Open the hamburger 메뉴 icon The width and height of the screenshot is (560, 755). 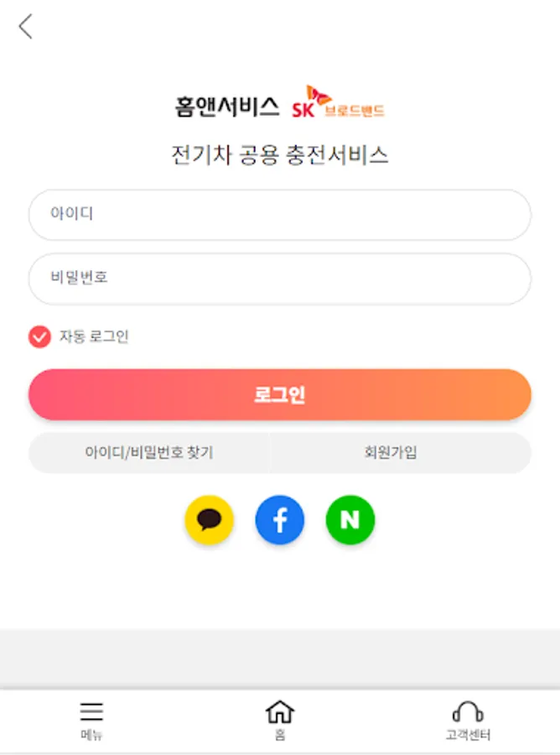point(91,712)
